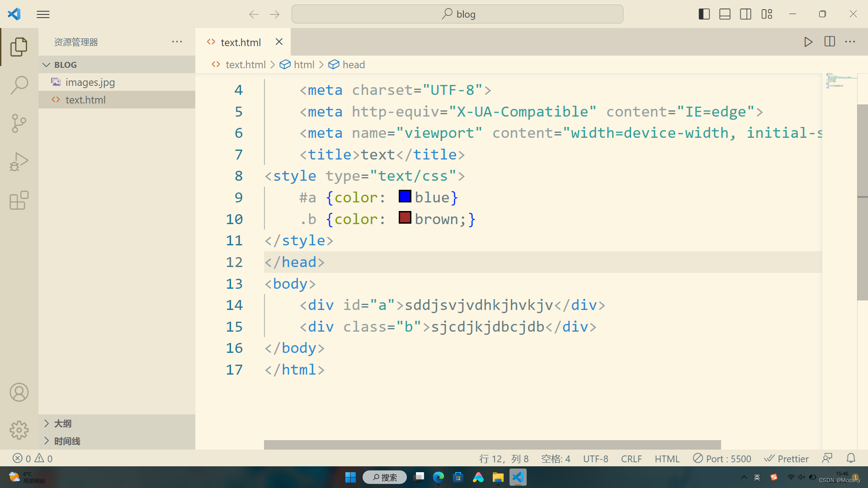This screenshot has height=488, width=868.
Task: Click the vertical editor scrollbar
Action: click(862, 202)
